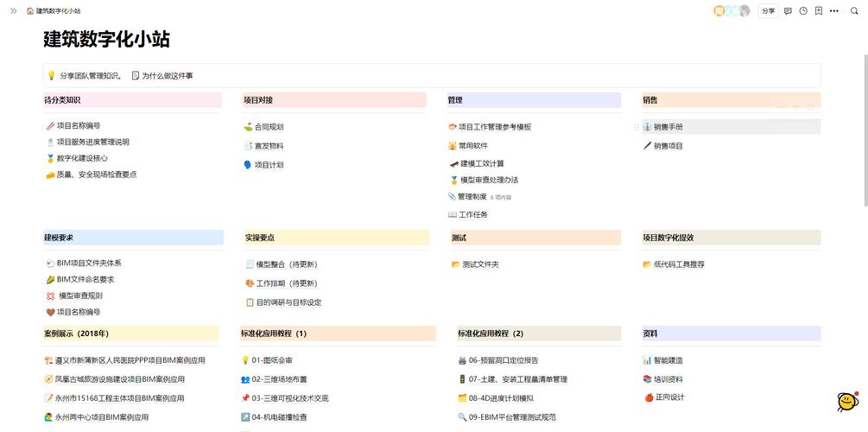The width and height of the screenshot is (868, 432).
Task: Open the 02-三维场地布置 tutorial
Action: coord(274,379)
